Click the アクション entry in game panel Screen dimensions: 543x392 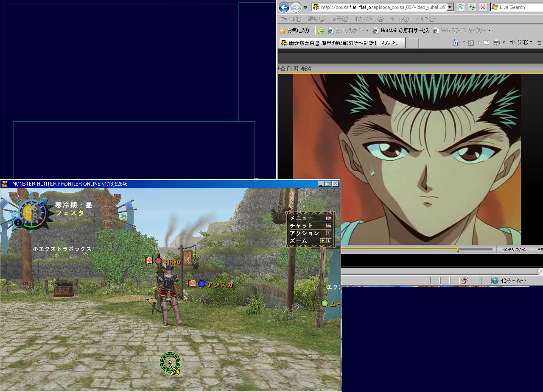click(x=311, y=233)
